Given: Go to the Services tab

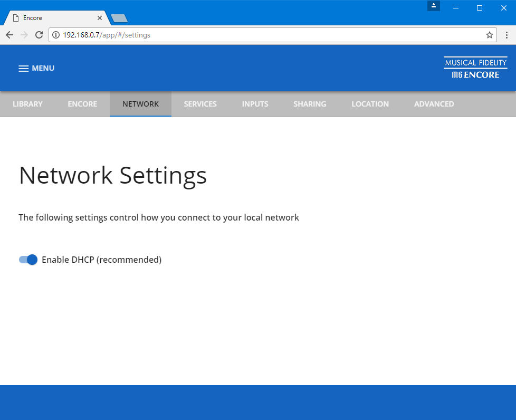Looking at the screenshot, I should 200,104.
